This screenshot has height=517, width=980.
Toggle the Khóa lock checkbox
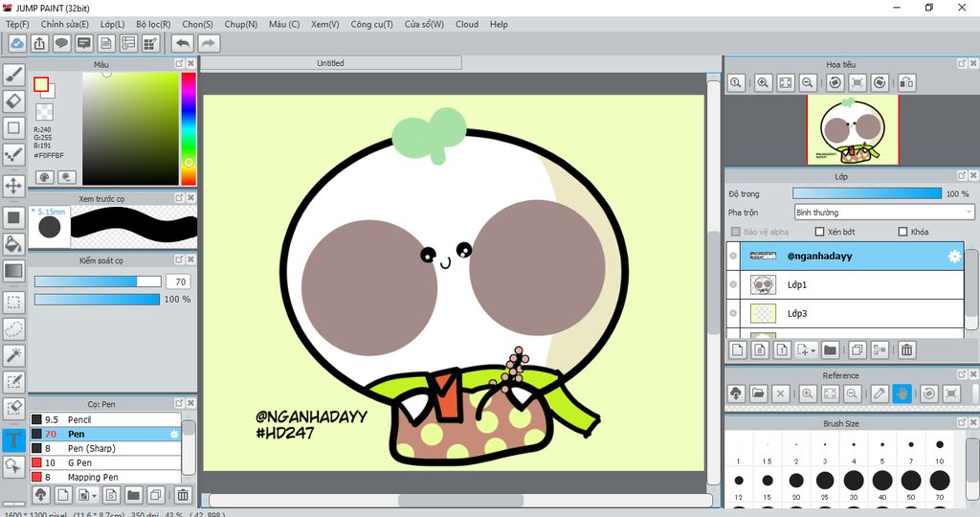tap(902, 232)
